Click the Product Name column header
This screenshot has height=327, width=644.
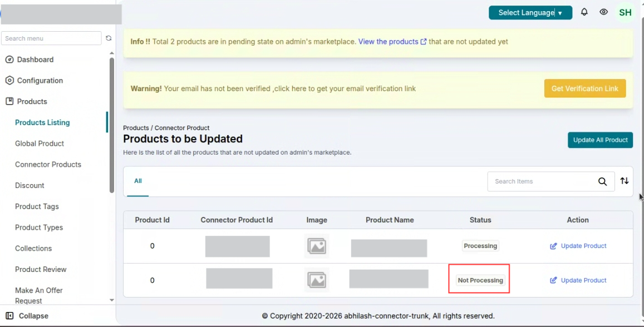point(390,220)
